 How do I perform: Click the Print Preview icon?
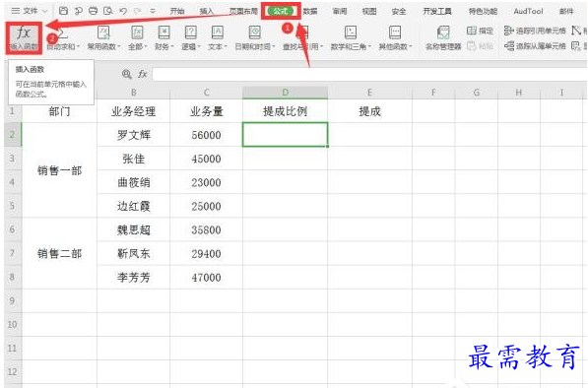pyautogui.click(x=108, y=11)
